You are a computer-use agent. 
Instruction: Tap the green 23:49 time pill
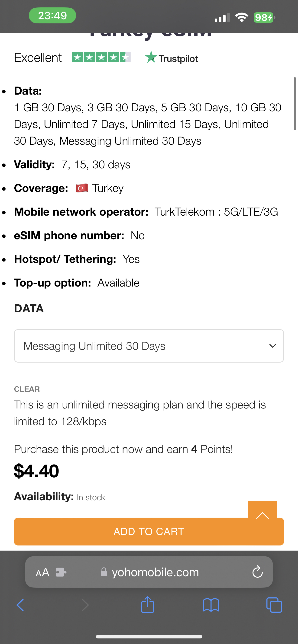tap(52, 16)
